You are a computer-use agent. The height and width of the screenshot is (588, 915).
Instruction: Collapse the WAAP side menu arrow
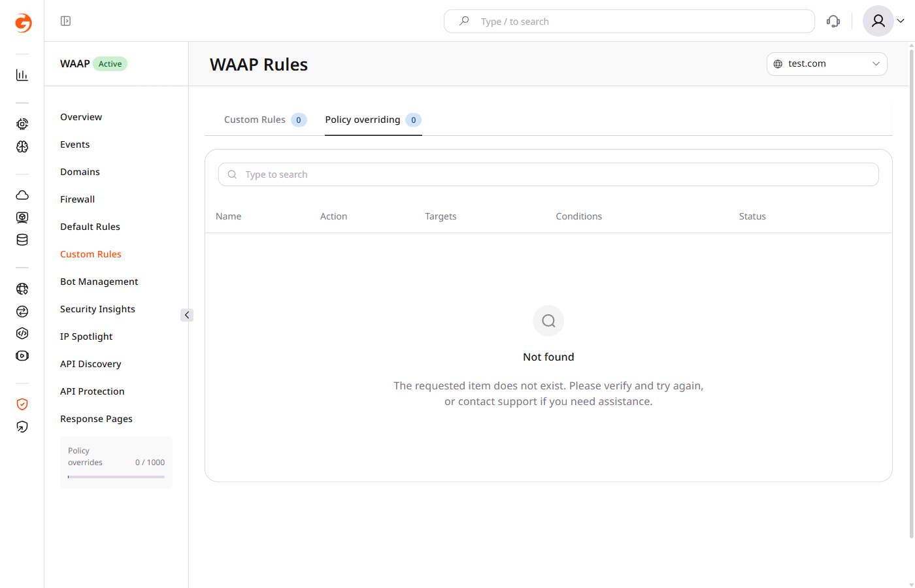tap(187, 315)
